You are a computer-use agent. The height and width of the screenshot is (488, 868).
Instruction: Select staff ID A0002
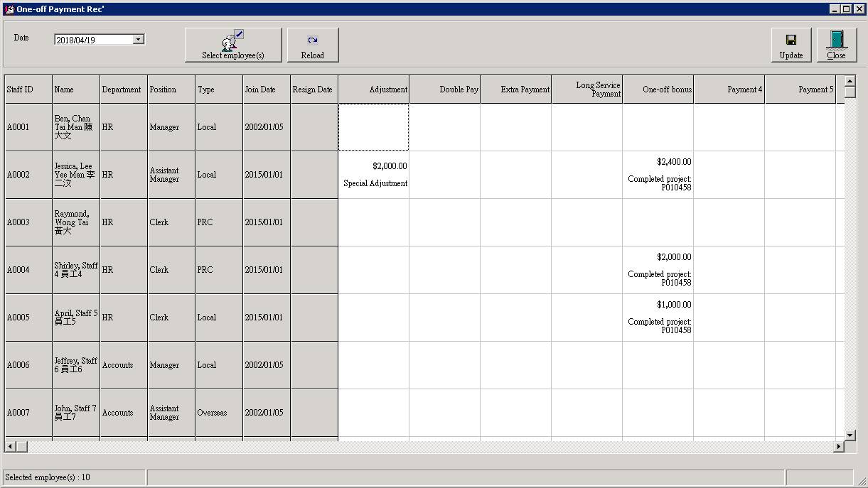pyautogui.click(x=28, y=175)
